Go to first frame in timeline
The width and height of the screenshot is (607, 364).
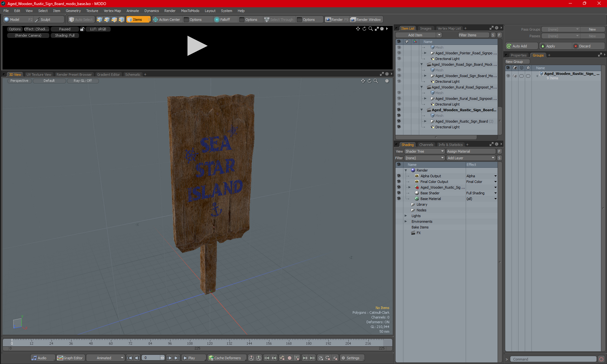(129, 358)
